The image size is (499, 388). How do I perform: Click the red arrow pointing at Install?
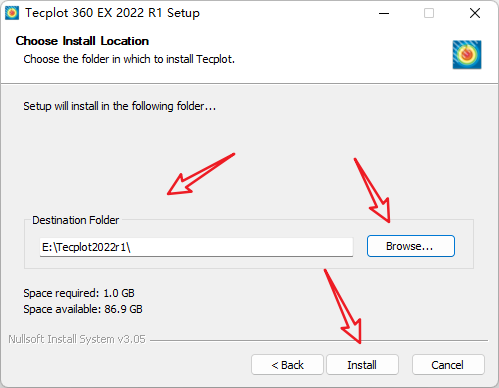343,306
